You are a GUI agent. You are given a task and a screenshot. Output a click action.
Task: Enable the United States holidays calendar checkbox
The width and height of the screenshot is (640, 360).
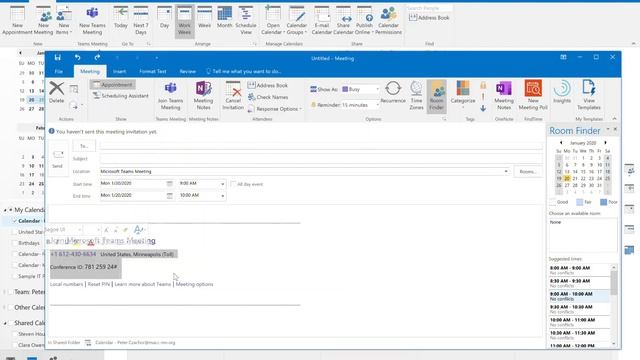pos(15,232)
